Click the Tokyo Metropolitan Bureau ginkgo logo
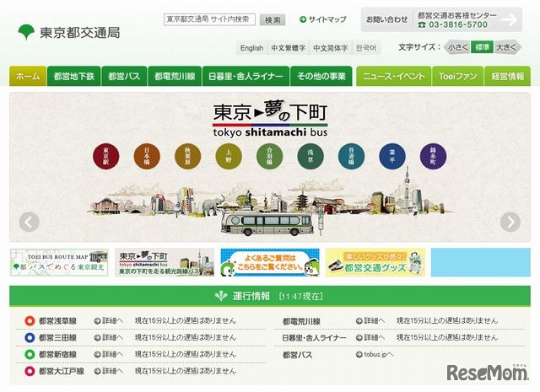Screen dimensions: 540x392 [x=26, y=32]
